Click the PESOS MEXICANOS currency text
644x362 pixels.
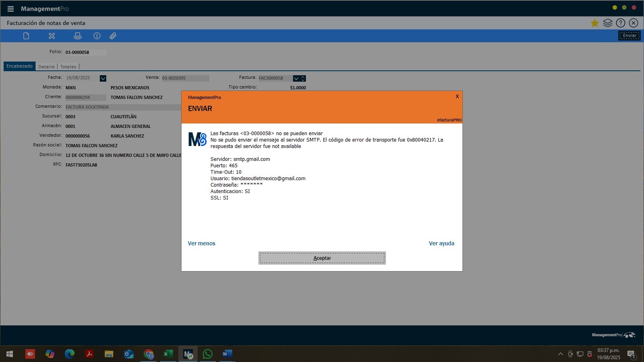click(130, 88)
